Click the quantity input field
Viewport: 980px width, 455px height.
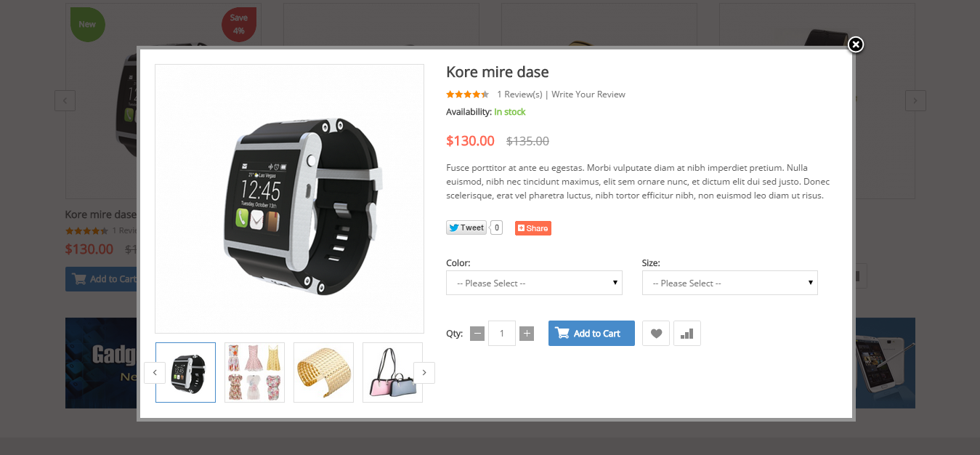(502, 334)
